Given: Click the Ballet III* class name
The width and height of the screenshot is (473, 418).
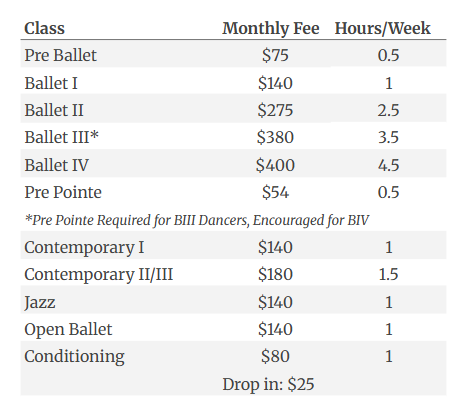Looking at the screenshot, I should point(62,137).
